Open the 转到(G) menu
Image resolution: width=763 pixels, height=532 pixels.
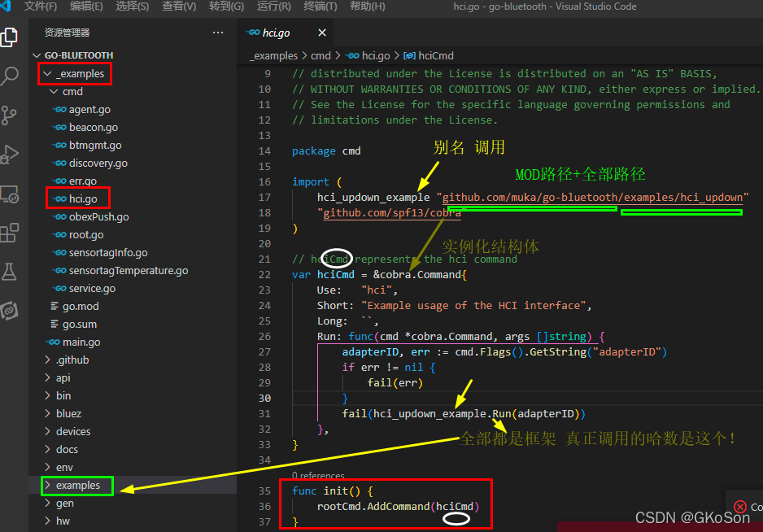pos(226,7)
